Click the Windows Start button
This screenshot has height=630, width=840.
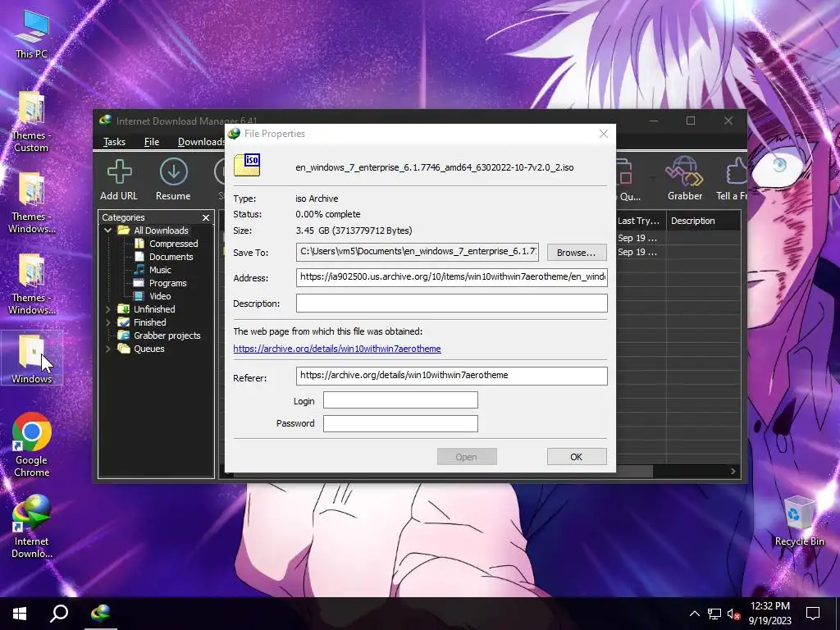click(x=20, y=614)
